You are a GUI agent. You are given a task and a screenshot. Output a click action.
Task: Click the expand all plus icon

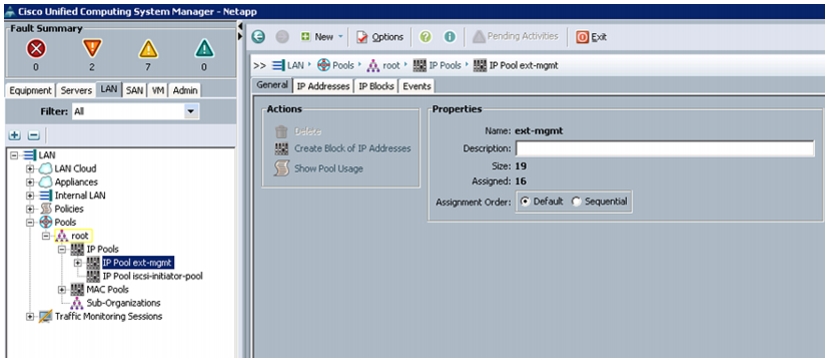tap(15, 135)
